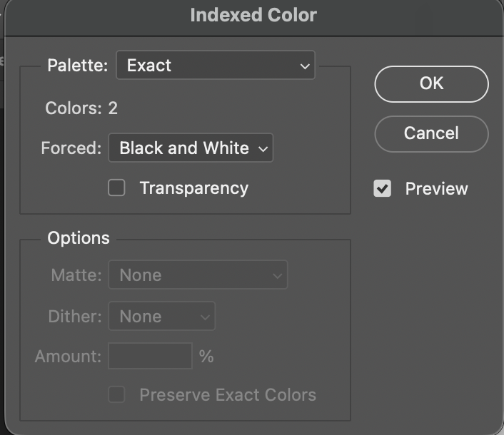Open the Forced dropdown set to Black and White
The image size is (504, 435).
(191, 148)
